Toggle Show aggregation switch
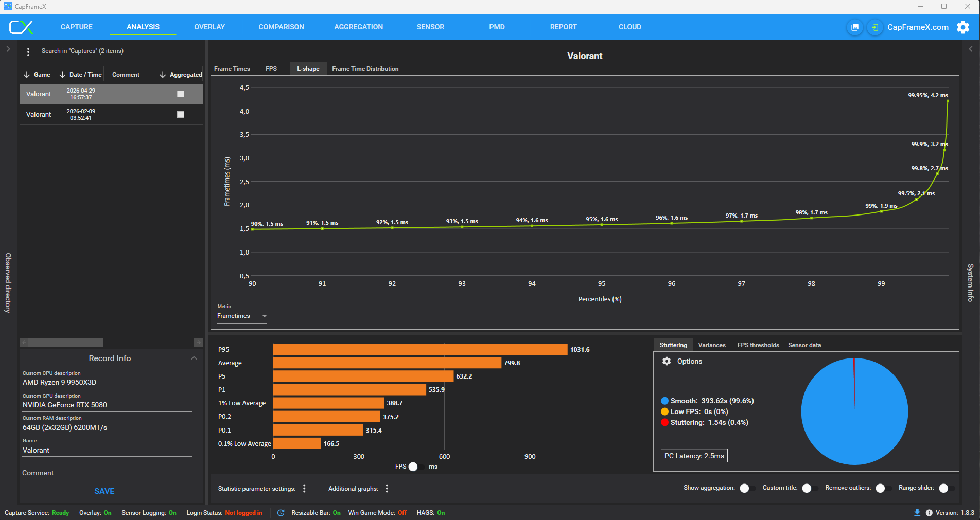 (x=747, y=488)
